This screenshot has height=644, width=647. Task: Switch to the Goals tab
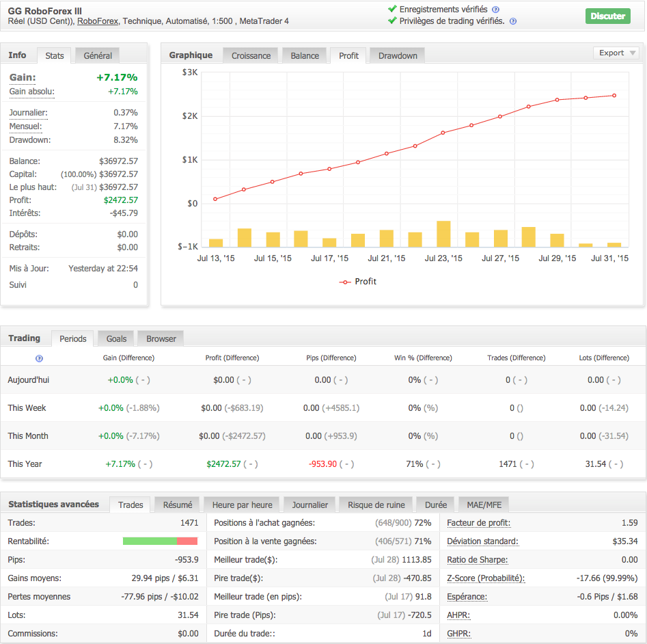pos(116,338)
